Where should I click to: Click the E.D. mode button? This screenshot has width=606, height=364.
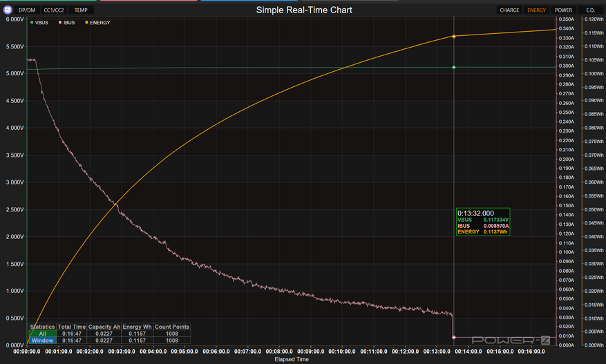590,10
